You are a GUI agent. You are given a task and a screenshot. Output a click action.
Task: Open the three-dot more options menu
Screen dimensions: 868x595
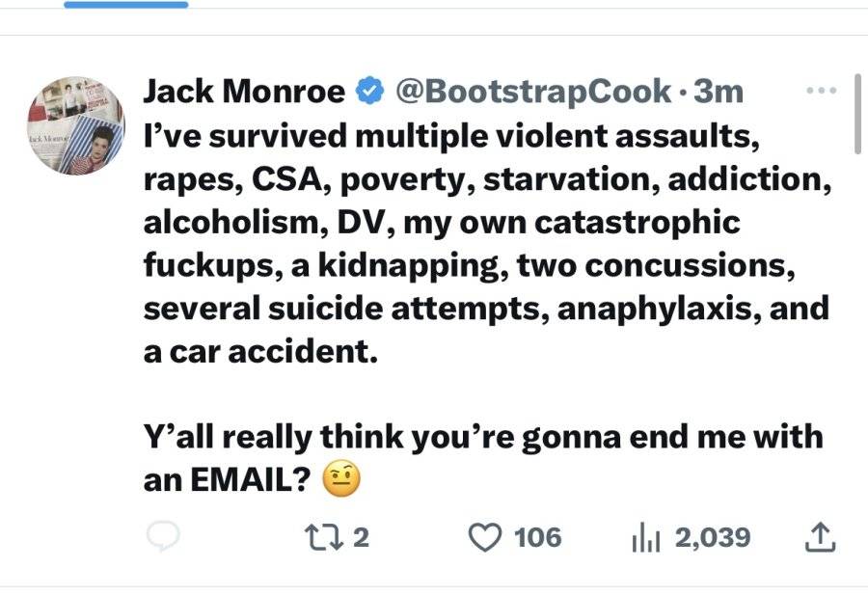(x=821, y=91)
